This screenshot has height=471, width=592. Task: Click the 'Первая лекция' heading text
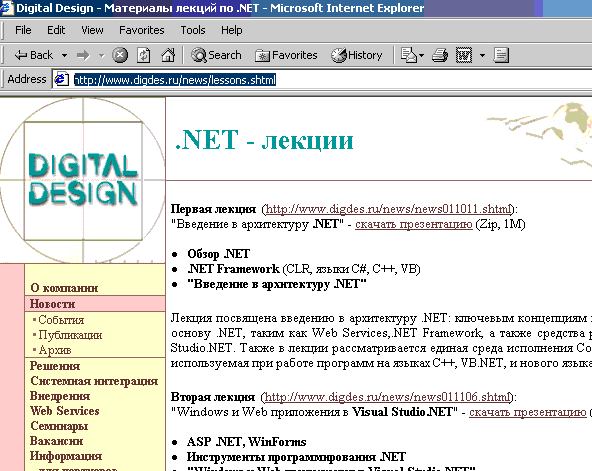[213, 209]
